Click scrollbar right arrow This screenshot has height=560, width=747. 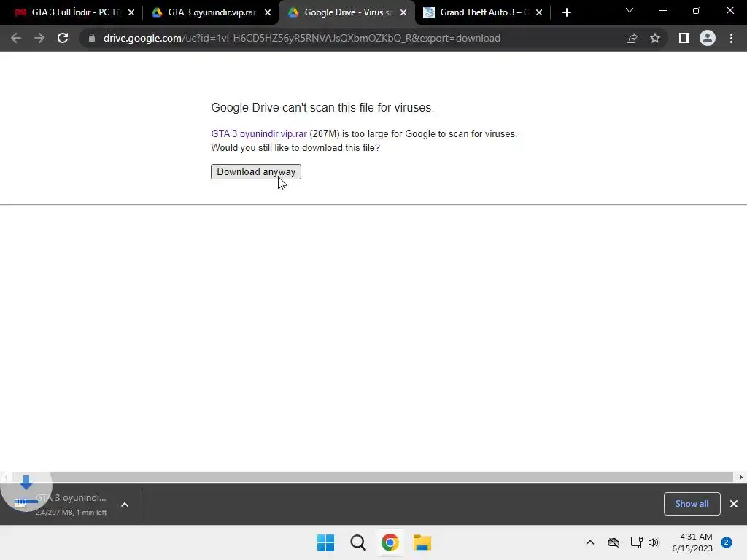[741, 477]
